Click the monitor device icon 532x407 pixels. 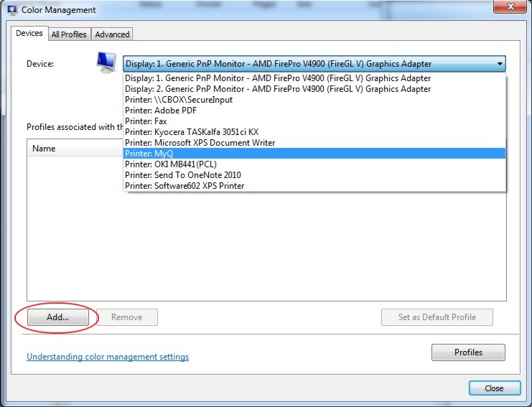click(x=106, y=62)
